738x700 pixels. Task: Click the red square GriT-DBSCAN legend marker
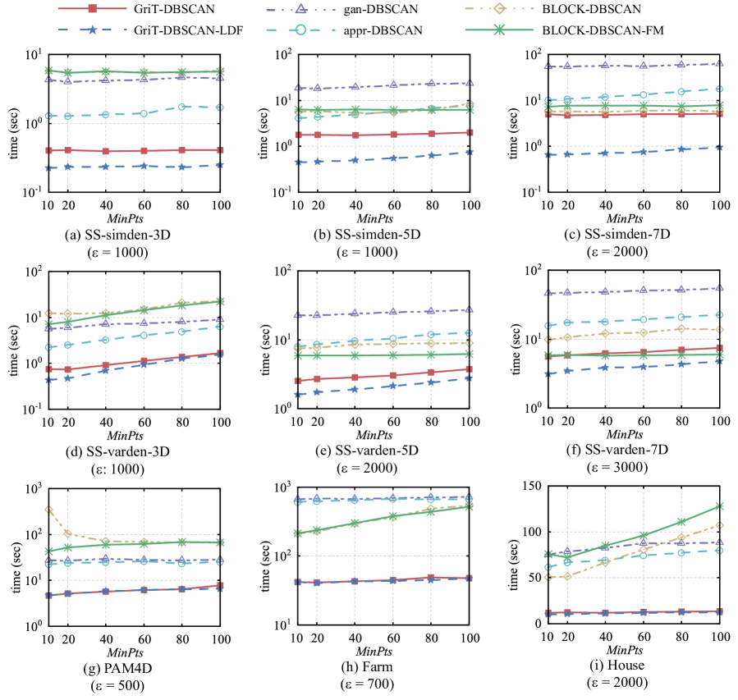point(93,8)
